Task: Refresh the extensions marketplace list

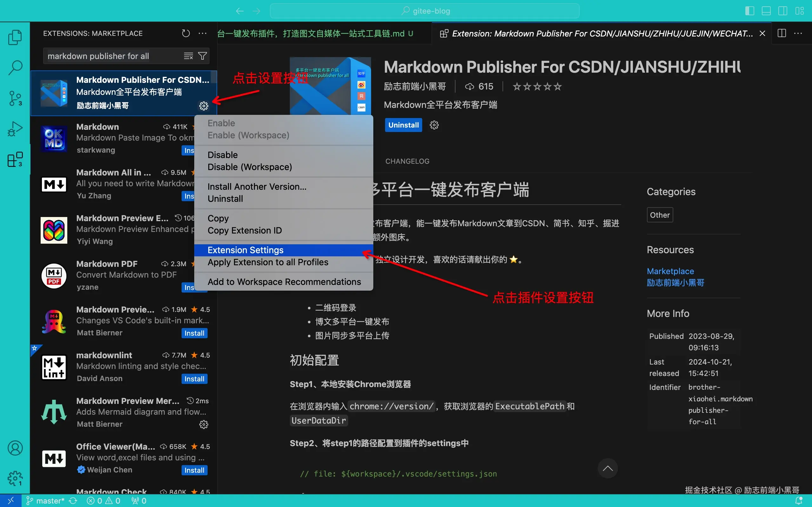Action: (186, 33)
